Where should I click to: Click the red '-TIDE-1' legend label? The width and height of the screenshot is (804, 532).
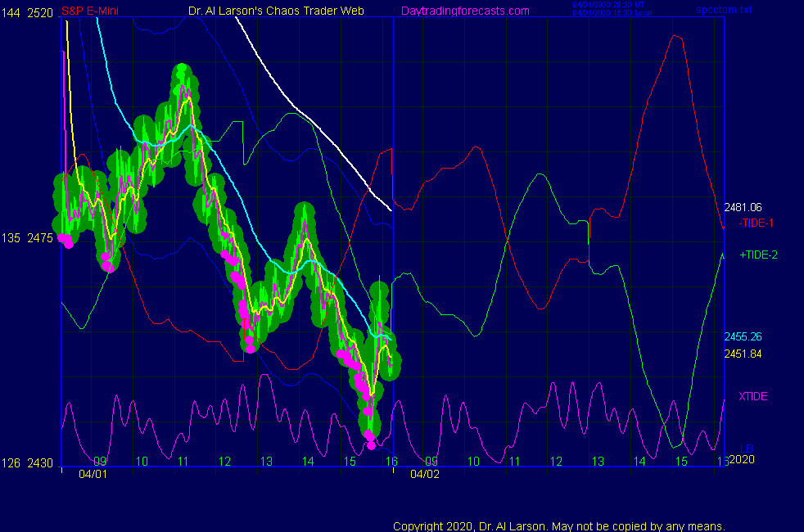[756, 223]
